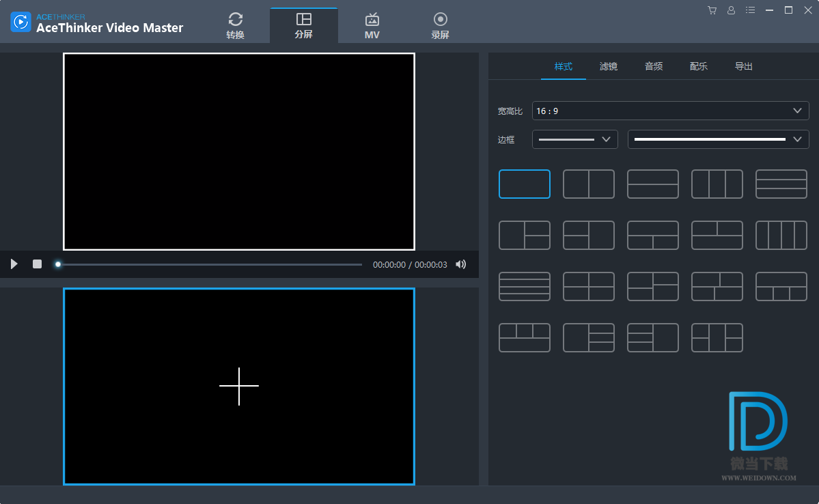This screenshot has height=504, width=819.
Task: Open the MV module
Action: pyautogui.click(x=372, y=25)
